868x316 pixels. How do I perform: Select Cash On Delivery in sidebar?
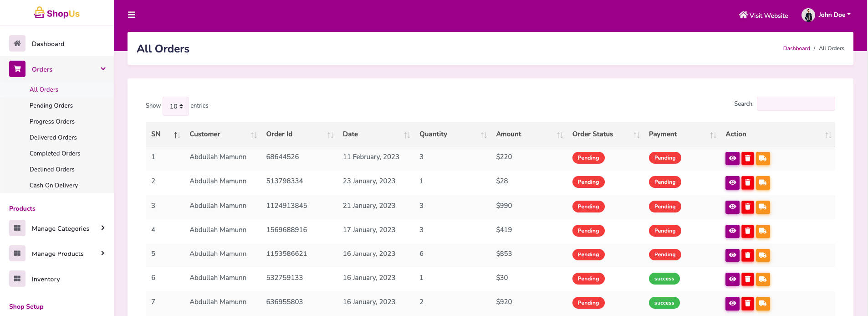[x=54, y=185]
